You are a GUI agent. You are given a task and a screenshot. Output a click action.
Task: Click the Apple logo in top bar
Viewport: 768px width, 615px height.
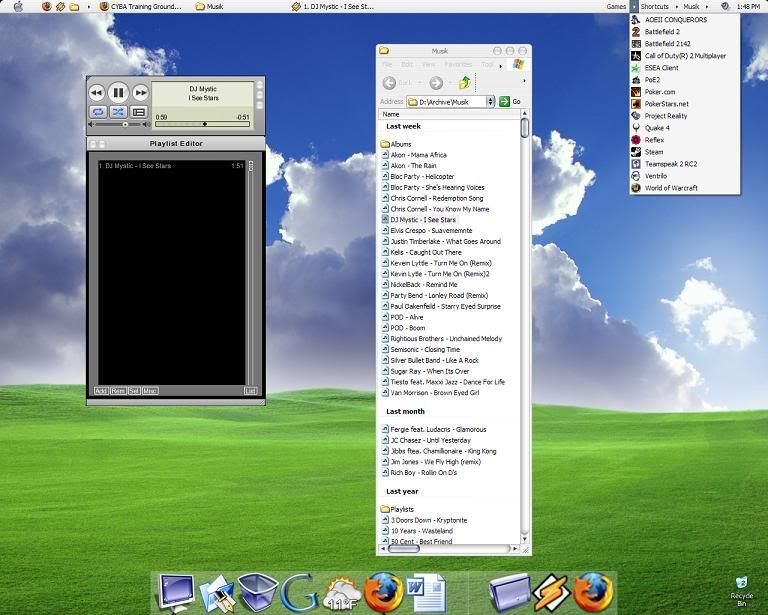tap(18, 6)
